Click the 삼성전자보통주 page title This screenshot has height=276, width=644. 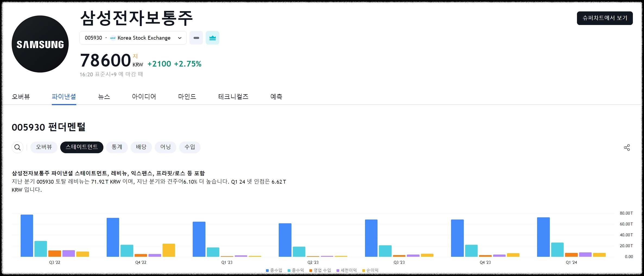[x=137, y=18]
